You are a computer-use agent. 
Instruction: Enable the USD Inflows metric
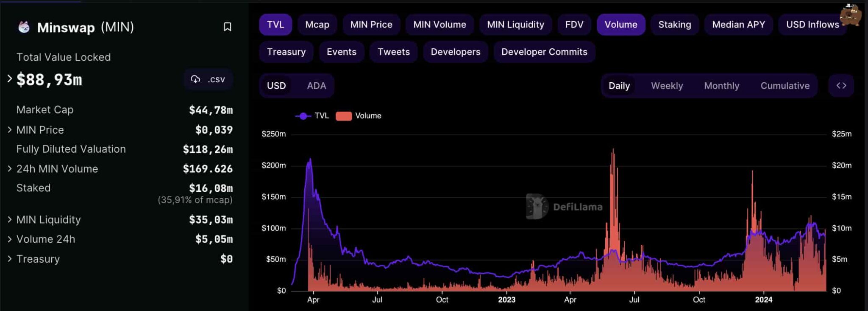[x=812, y=25]
